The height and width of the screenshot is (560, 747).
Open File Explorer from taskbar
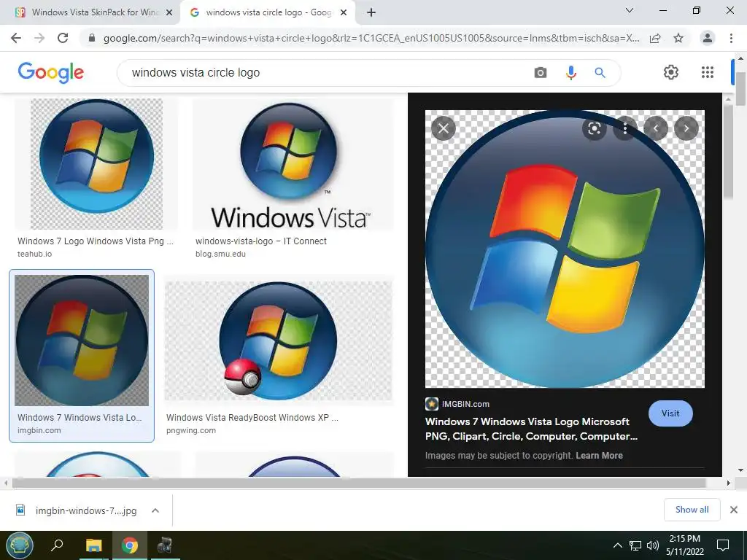pos(93,545)
